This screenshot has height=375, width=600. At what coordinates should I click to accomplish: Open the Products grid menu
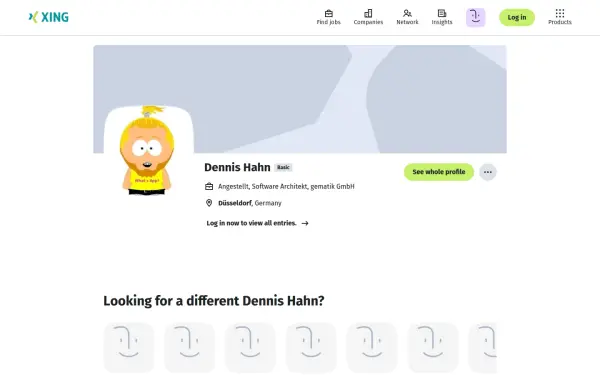click(560, 17)
